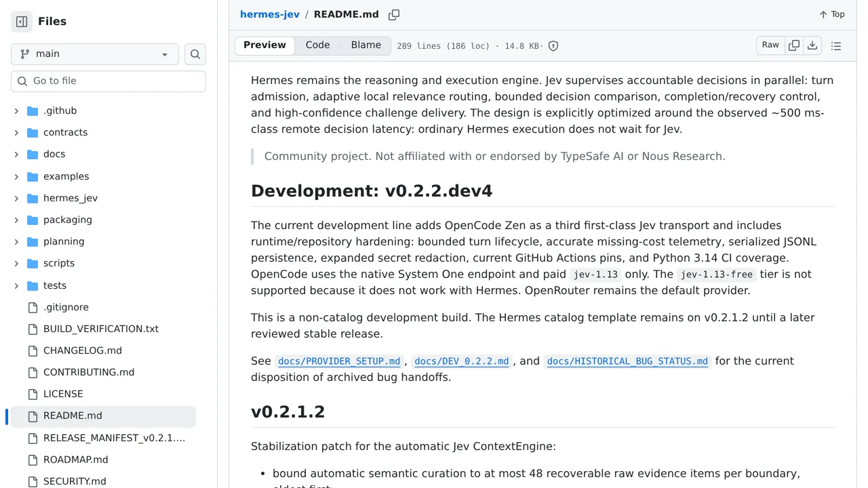Open docs/HISTORICAL_BUG_STATUS.md link
Viewport: 868px width, 488px height.
coord(627,361)
